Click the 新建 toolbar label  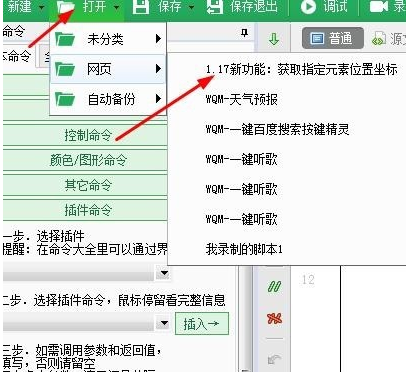pyautogui.click(x=19, y=6)
